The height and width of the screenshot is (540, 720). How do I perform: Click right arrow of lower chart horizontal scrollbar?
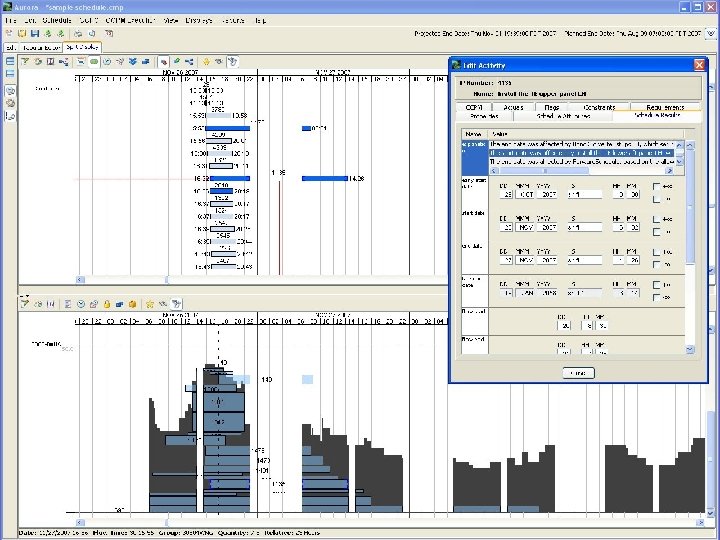(x=700, y=522)
